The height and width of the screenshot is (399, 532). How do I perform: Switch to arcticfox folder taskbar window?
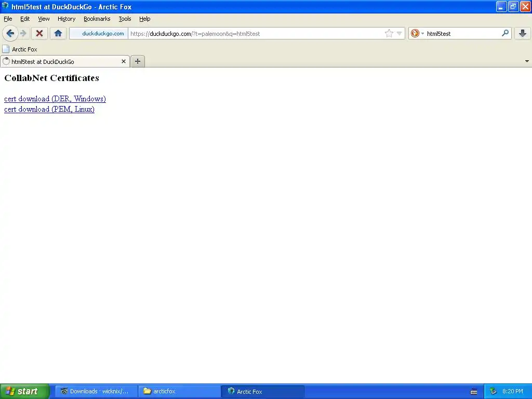[x=179, y=391]
